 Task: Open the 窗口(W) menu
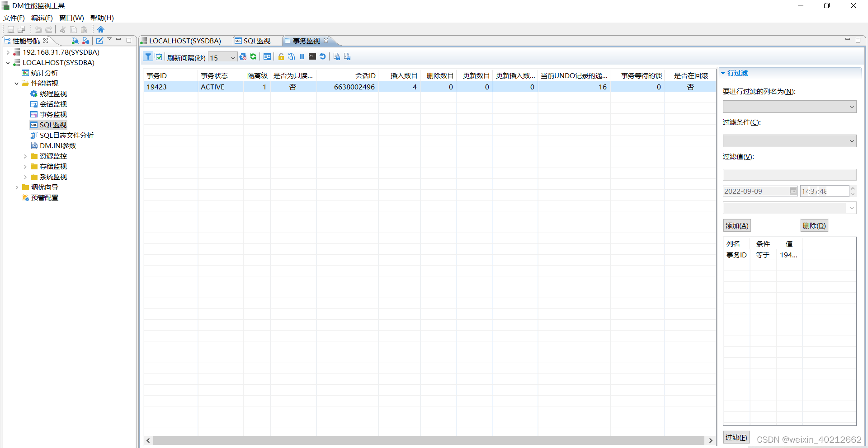click(71, 18)
